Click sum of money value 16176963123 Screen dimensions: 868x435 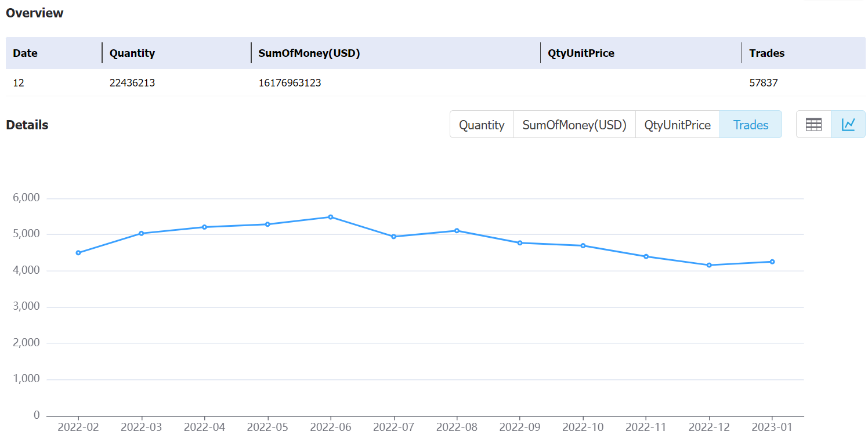point(290,83)
